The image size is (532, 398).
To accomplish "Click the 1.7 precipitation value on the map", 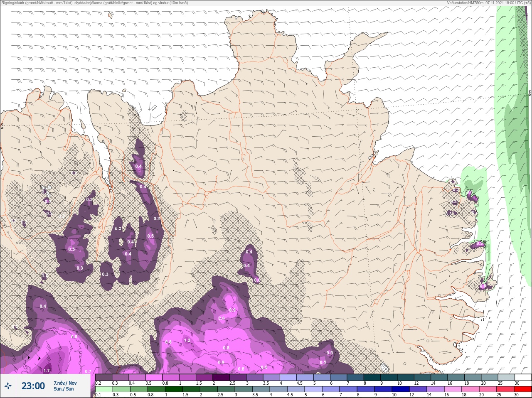I will (47, 371).
